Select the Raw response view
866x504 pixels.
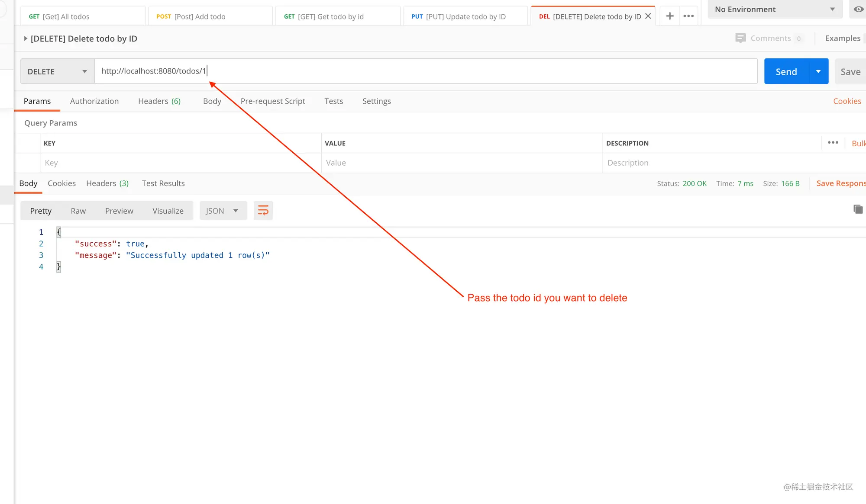(x=78, y=211)
